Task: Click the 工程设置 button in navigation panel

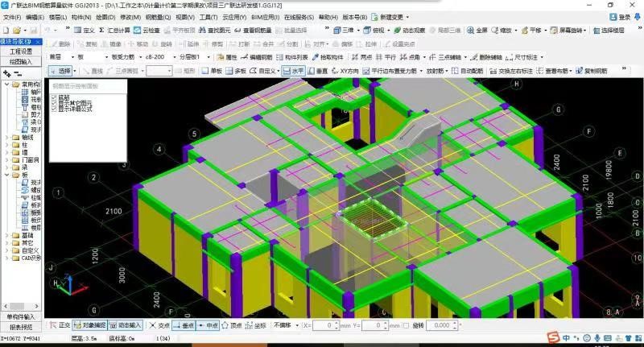Action: pos(21,51)
